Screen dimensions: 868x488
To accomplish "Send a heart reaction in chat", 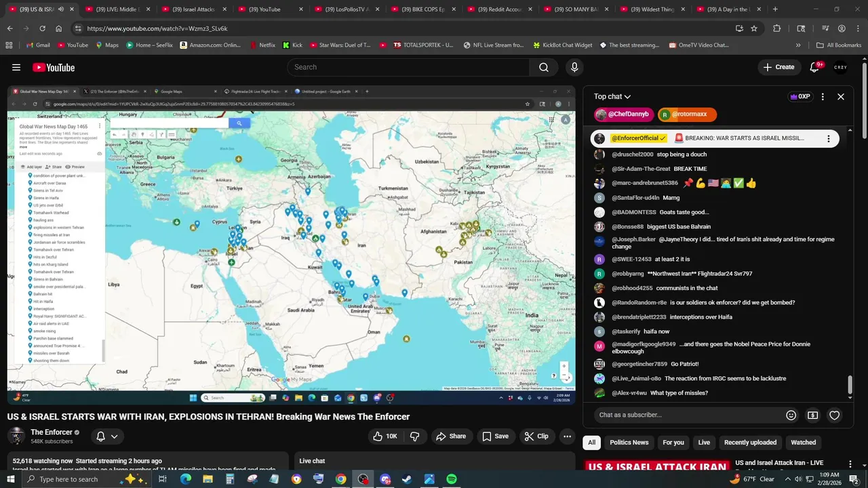I will tap(835, 415).
